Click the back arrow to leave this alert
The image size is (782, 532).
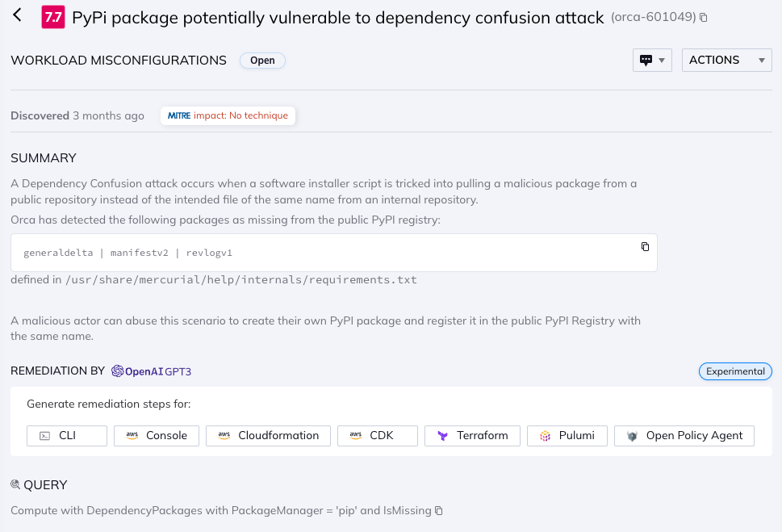(18, 16)
